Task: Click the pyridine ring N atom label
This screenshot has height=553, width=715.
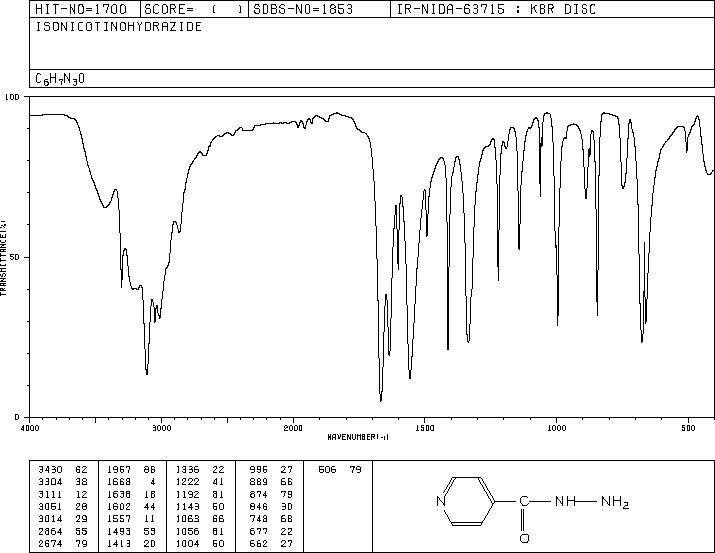Action: click(x=440, y=501)
